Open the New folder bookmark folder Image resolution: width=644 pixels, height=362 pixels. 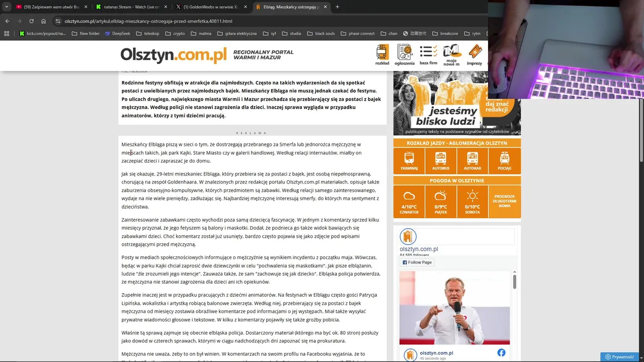coord(86,34)
